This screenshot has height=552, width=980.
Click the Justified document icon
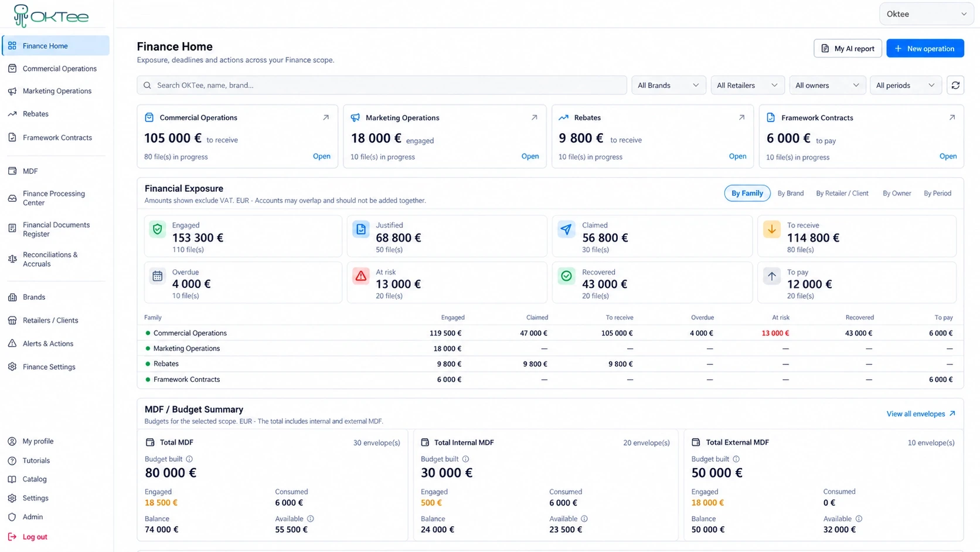click(361, 229)
